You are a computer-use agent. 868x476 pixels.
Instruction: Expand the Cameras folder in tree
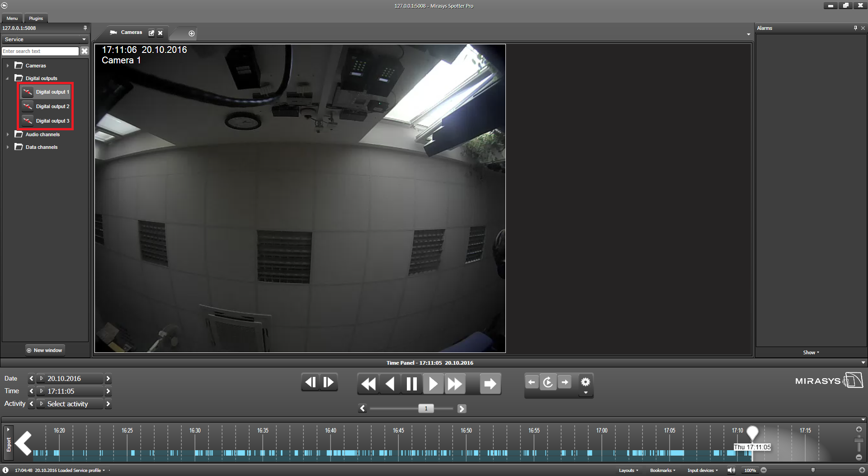pyautogui.click(x=8, y=66)
